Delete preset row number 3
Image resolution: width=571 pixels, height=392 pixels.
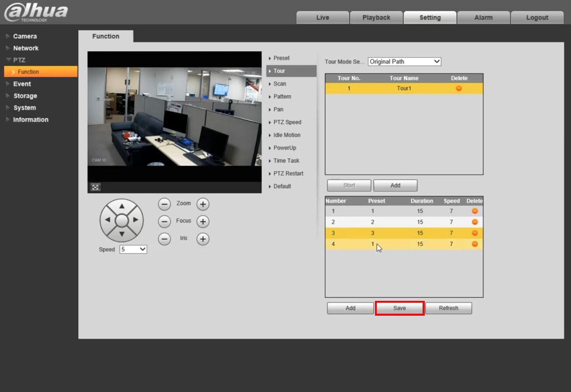(475, 233)
